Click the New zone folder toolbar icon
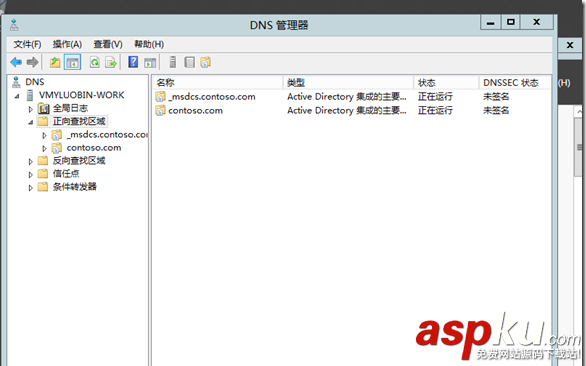This screenshot has width=586, height=366. (206, 62)
